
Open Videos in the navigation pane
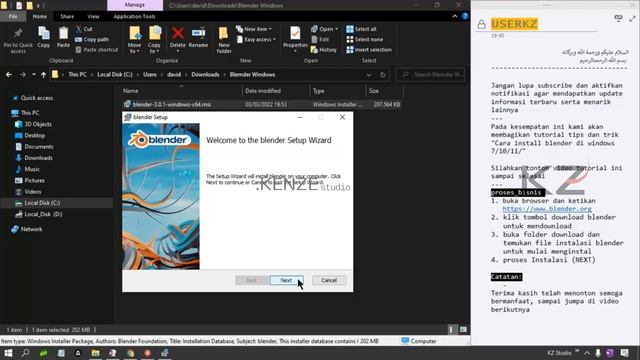pos(33,191)
